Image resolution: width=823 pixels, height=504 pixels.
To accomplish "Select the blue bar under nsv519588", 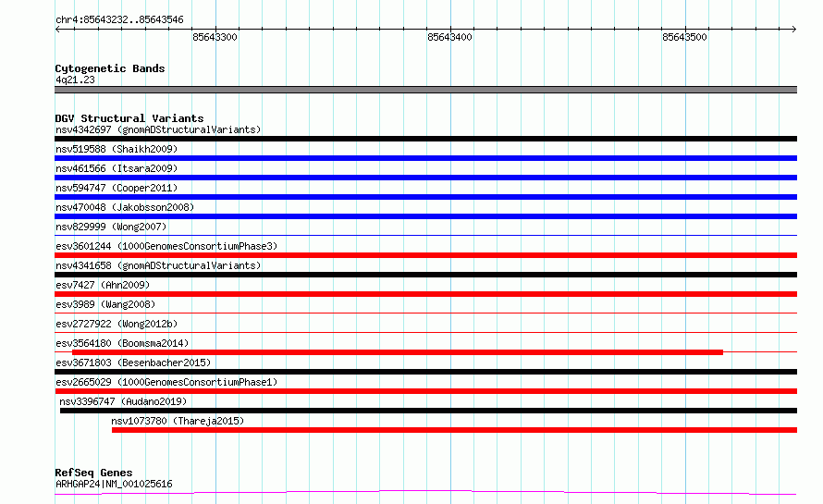I will [425, 158].
